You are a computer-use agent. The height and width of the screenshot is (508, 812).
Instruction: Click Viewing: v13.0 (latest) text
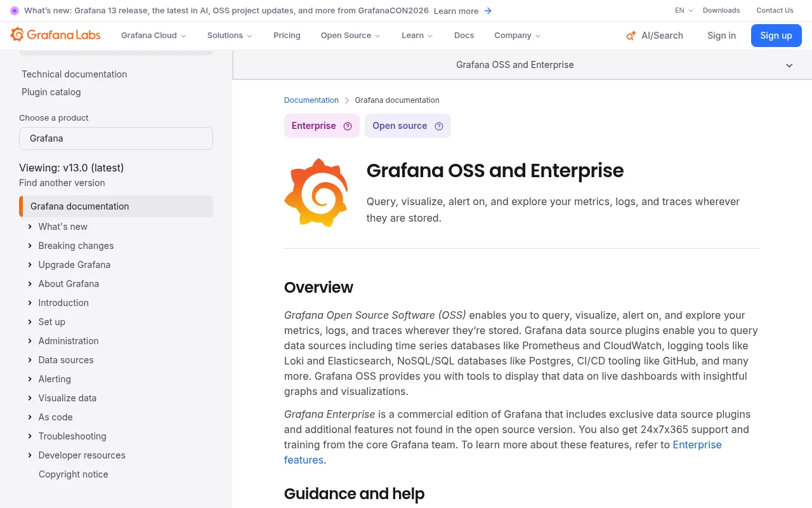pyautogui.click(x=72, y=168)
